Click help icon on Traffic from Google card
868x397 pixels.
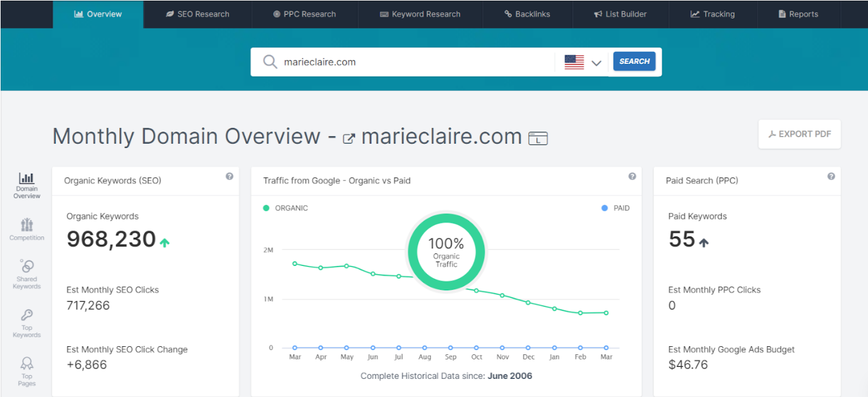tap(632, 176)
